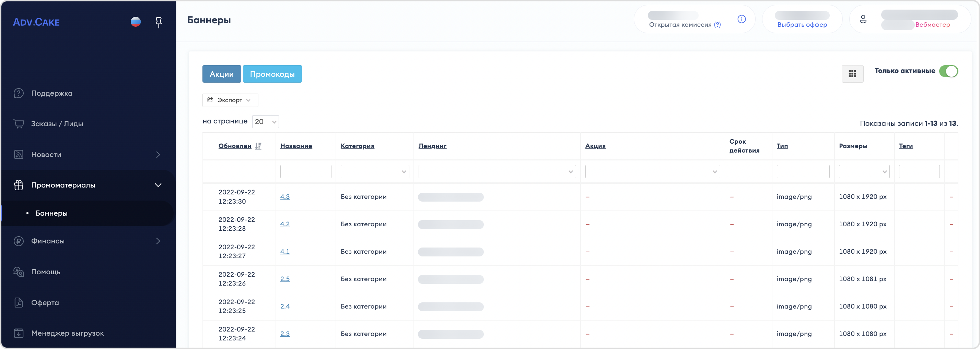Viewport: 980px width, 349px height.
Task: Open banner link 2.4
Action: pyautogui.click(x=285, y=306)
